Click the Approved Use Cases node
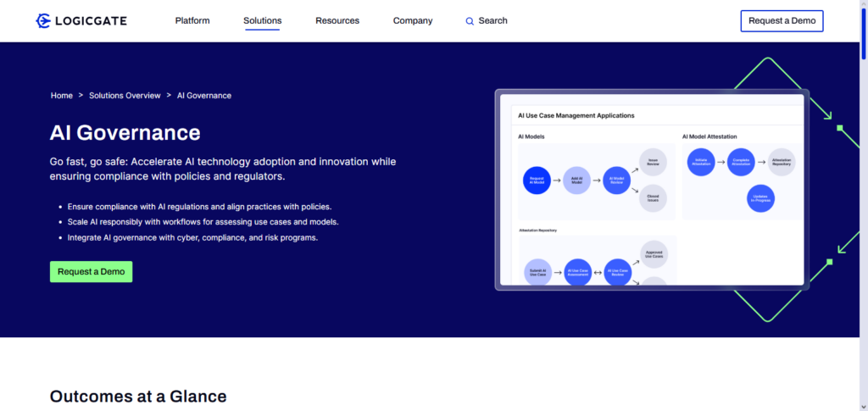 [654, 254]
